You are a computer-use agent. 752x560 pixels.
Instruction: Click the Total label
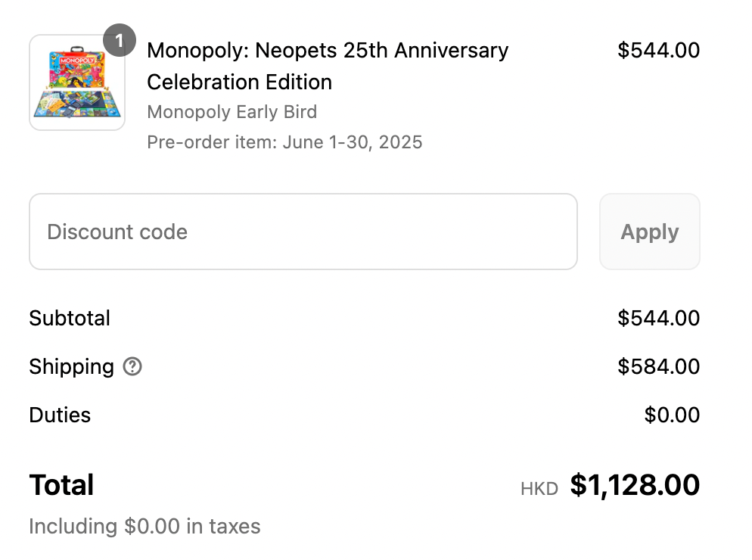pos(61,485)
